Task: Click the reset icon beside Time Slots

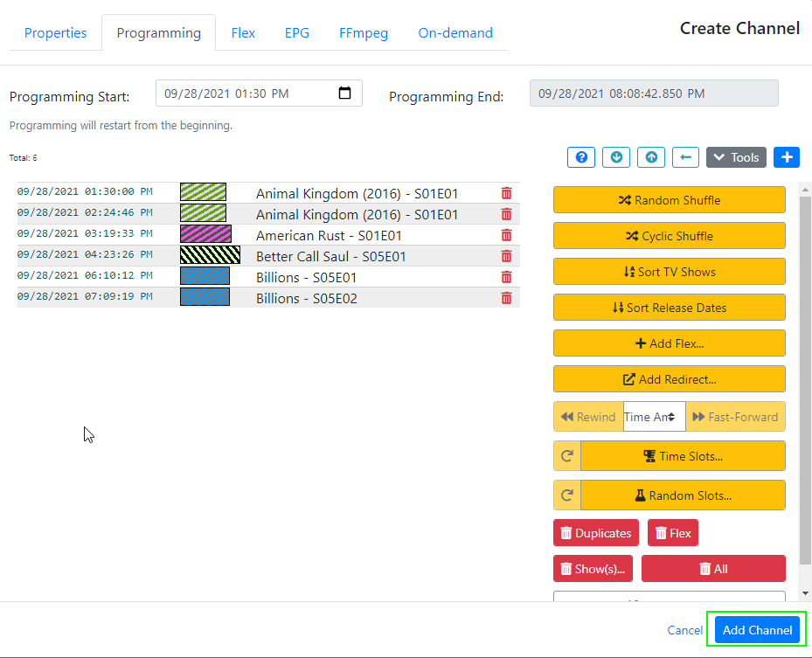Action: [x=567, y=455]
